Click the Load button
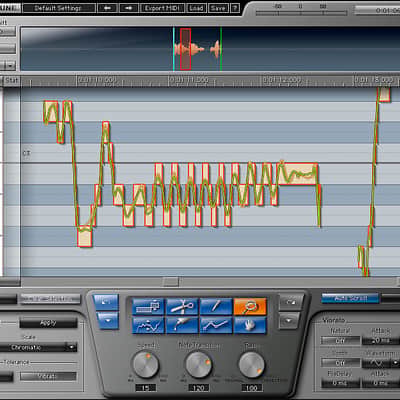 pos(197,8)
